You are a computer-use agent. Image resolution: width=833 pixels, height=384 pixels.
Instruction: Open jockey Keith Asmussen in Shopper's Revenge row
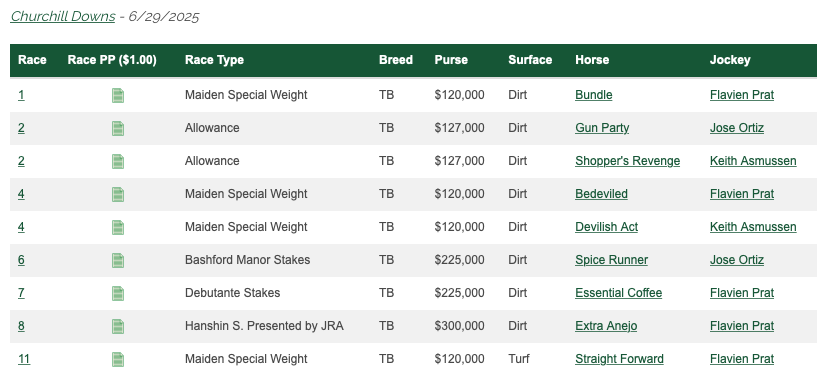coord(753,161)
